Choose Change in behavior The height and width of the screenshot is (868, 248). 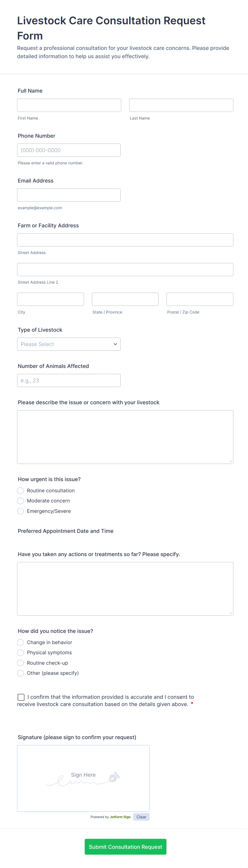point(20,642)
